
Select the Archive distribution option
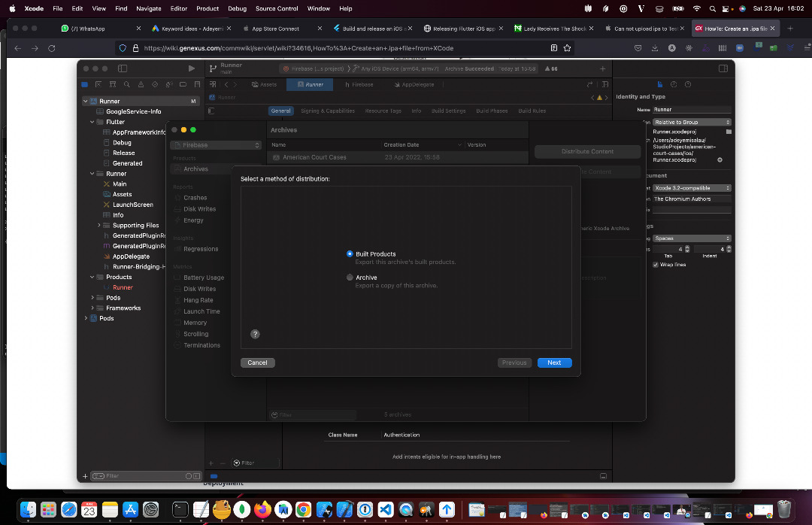pos(350,277)
